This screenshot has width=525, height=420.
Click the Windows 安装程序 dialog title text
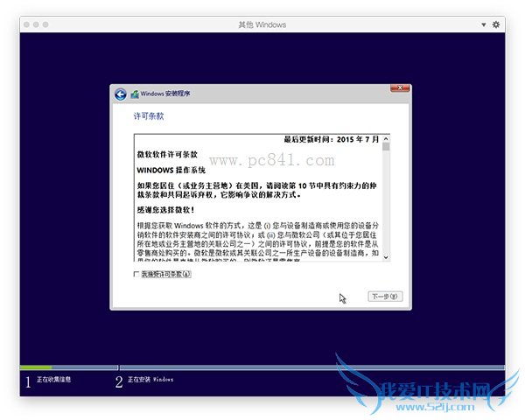(x=165, y=94)
